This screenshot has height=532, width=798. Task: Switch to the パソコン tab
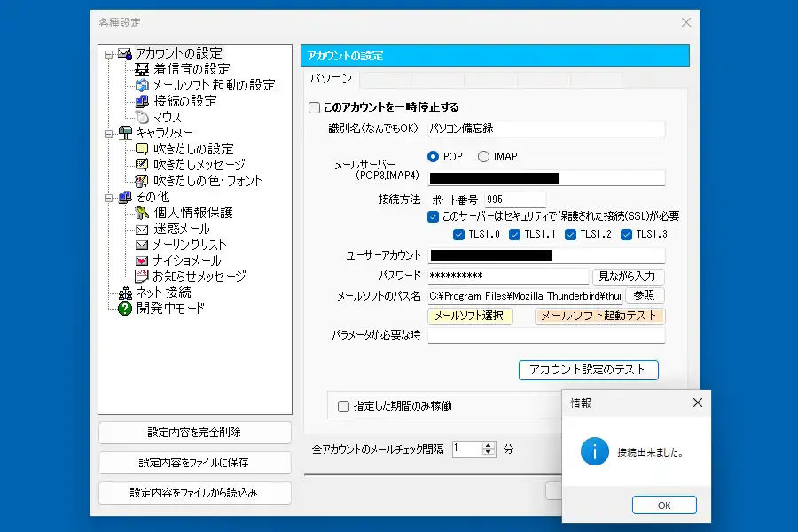point(331,79)
